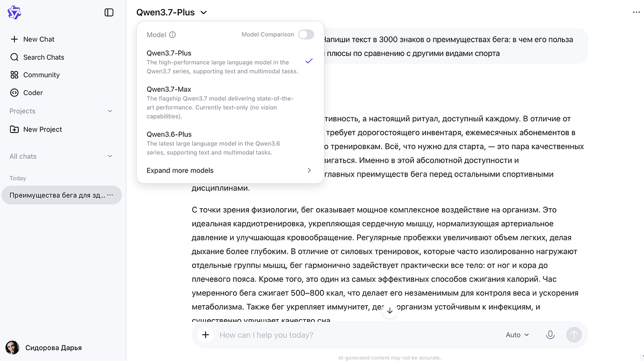The height and width of the screenshot is (361, 644).
Task: Collapse the All chats section chevron
Action: [110, 157]
